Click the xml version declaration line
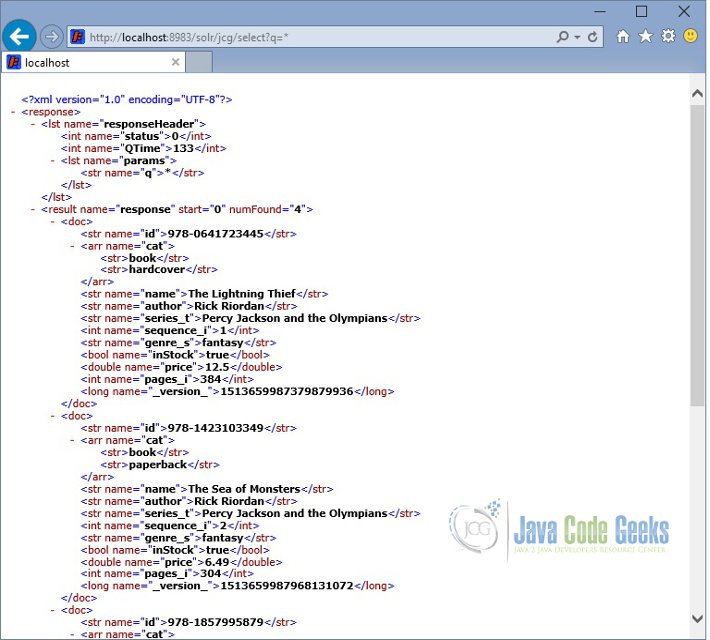Screen dimensions: 710x640 coord(127,100)
